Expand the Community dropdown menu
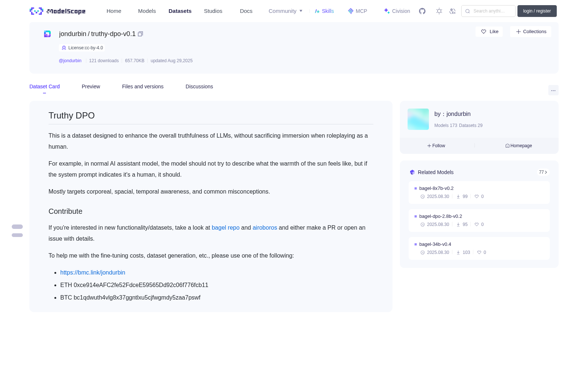The image size is (588, 368). coord(286,11)
